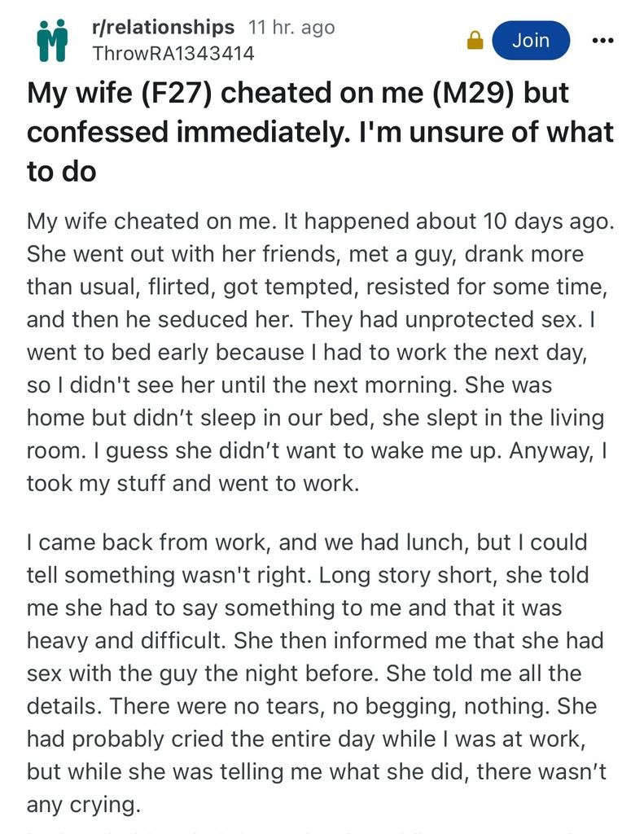Screen dimensions: 644x834
Task: Click the gold locked-post padlock icon
Action: 475,41
